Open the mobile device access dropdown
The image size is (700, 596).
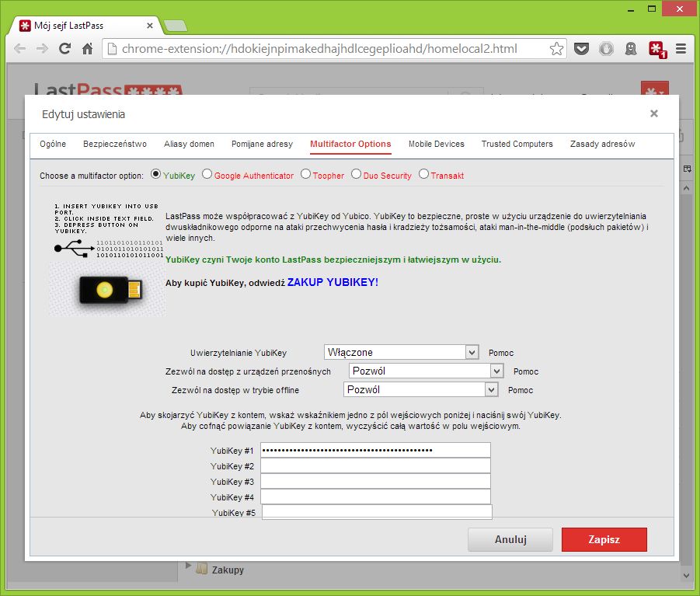[427, 371]
